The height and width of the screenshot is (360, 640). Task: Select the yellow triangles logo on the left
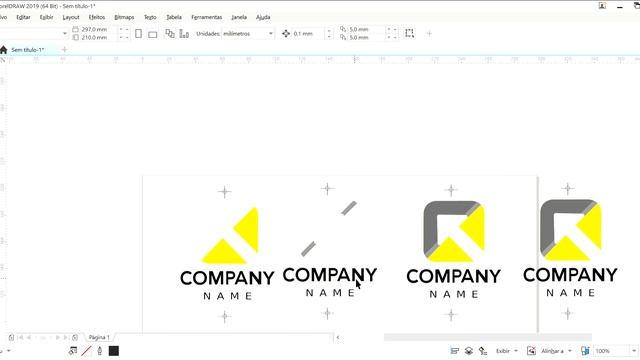coord(231,236)
